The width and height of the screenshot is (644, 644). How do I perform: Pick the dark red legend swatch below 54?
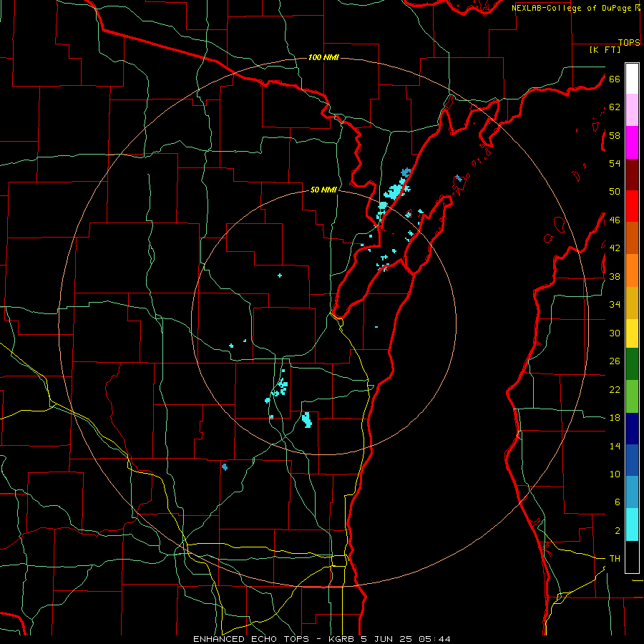pos(632,175)
